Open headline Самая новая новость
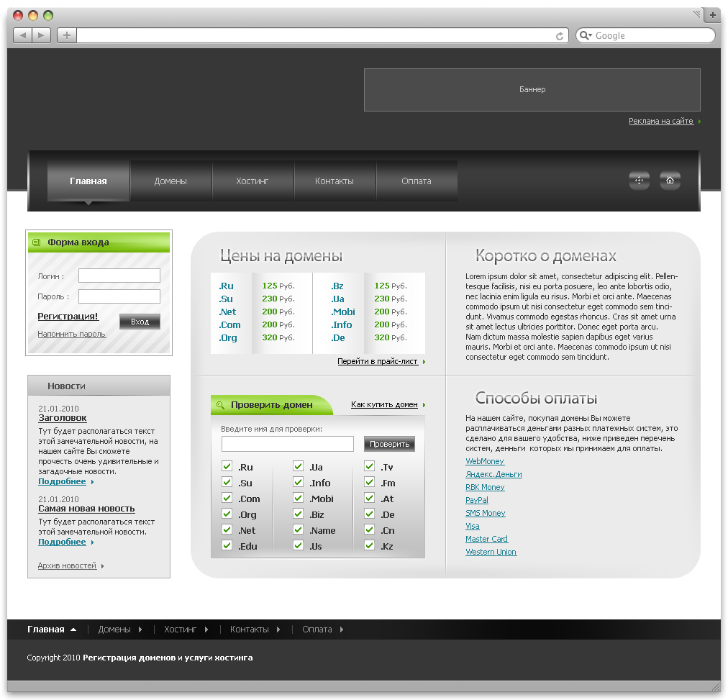The image size is (728, 700). [x=86, y=509]
